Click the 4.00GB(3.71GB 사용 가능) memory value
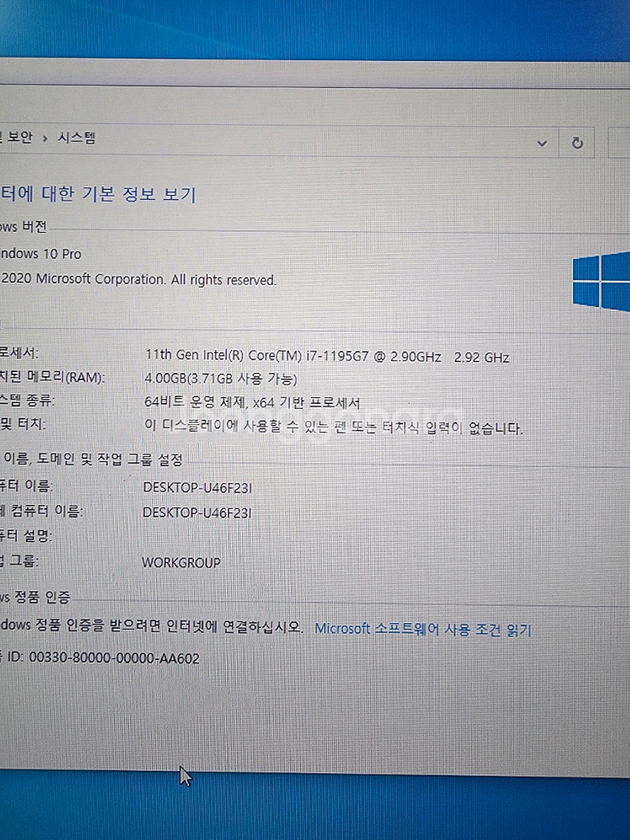The image size is (630, 840). (221, 379)
